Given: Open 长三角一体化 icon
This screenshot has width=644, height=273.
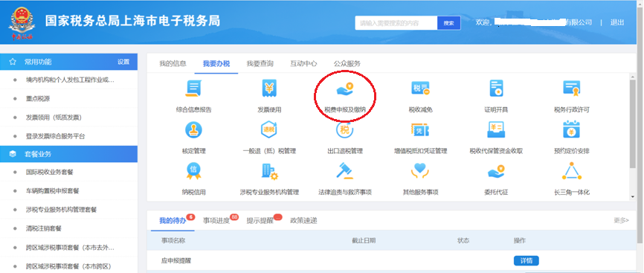Looking at the screenshot, I should pos(571,171).
